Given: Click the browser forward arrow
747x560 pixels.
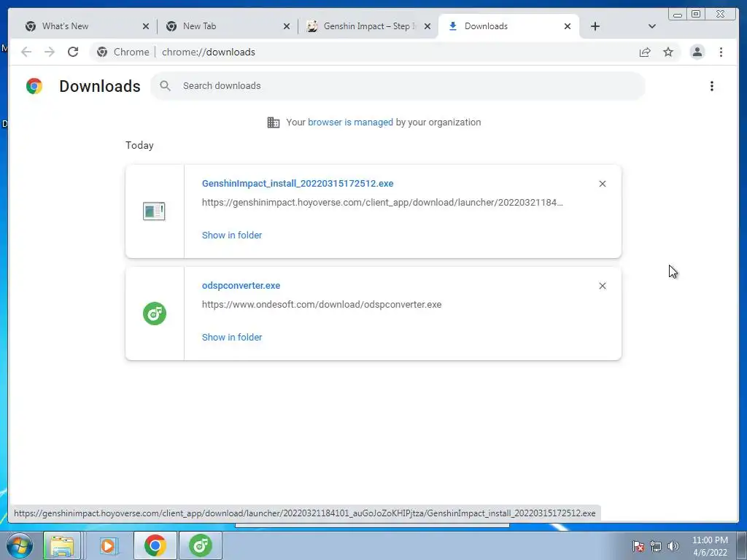Looking at the screenshot, I should (50, 52).
